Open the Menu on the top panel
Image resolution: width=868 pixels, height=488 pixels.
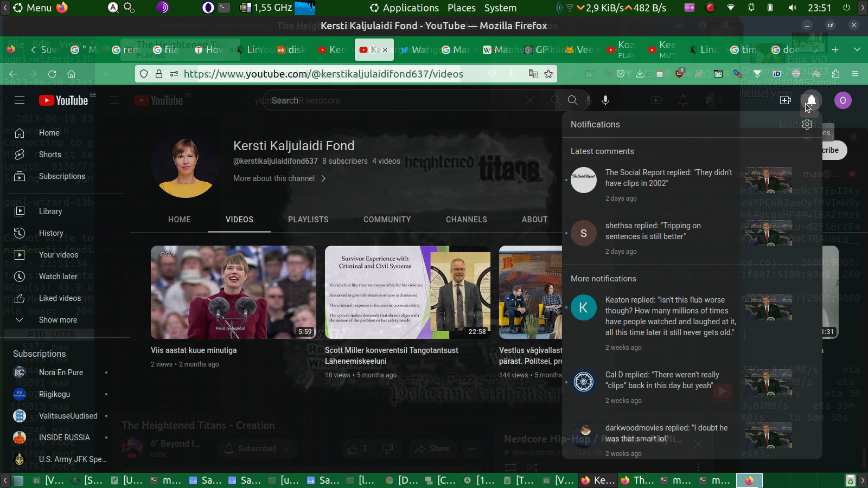pos(33,8)
